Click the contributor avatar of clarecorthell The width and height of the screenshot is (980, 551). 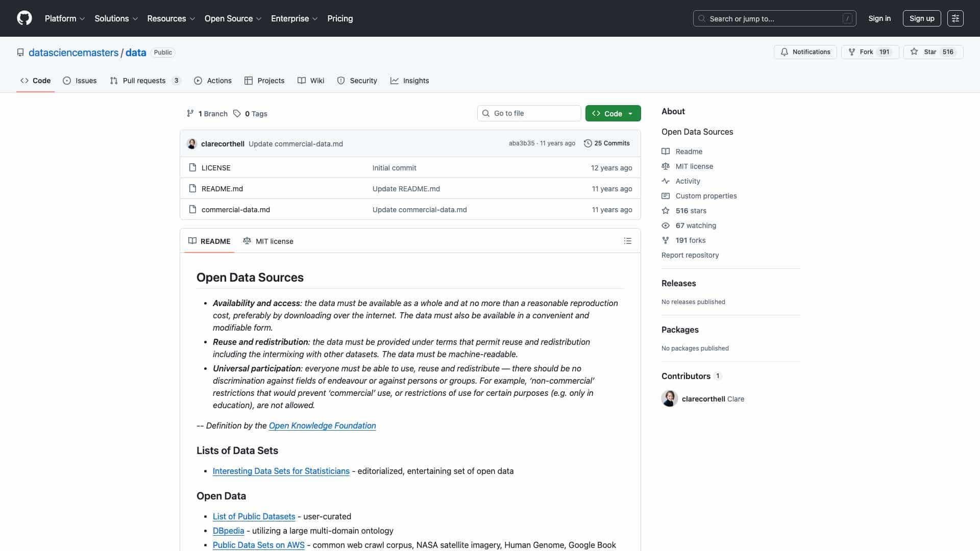pos(670,398)
